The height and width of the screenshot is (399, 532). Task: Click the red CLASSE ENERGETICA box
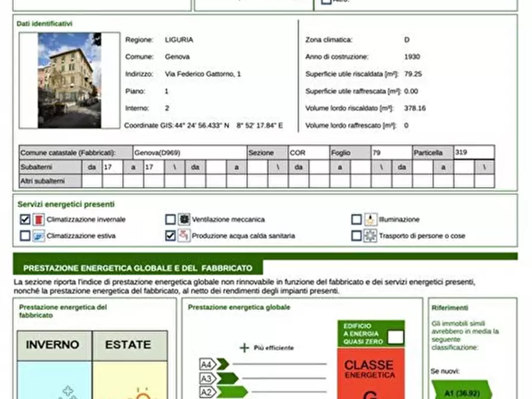(371, 373)
